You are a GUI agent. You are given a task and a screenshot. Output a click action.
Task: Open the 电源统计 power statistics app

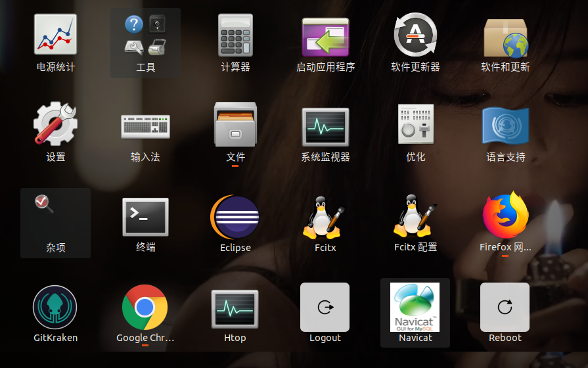tap(55, 35)
